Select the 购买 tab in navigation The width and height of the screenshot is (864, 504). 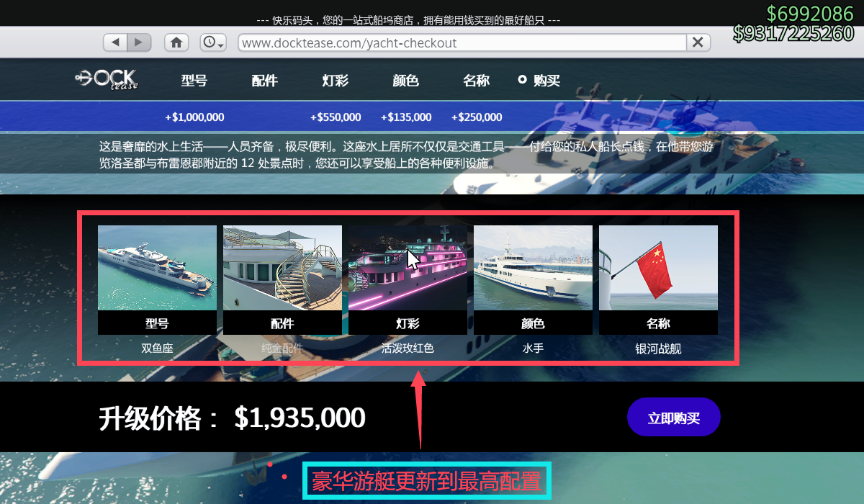(x=539, y=81)
